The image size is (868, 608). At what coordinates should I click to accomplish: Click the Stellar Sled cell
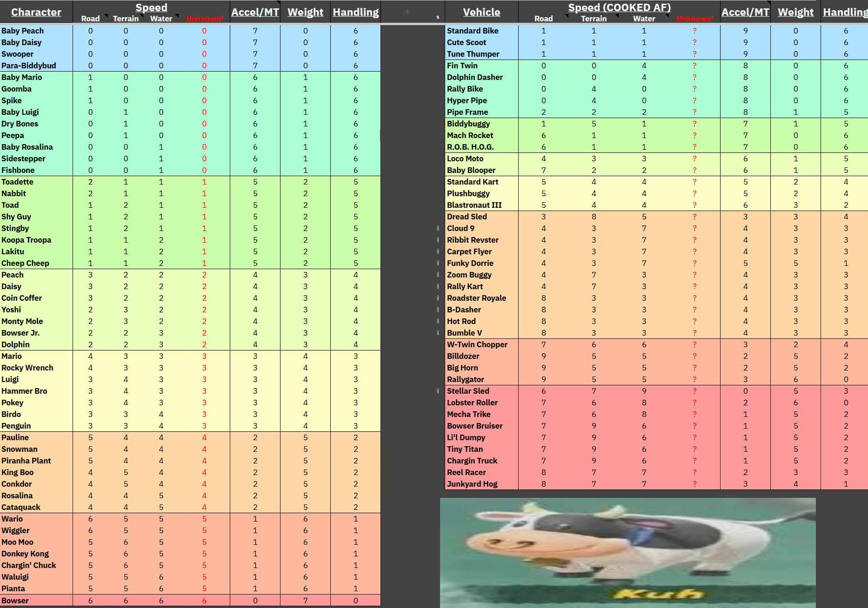coord(481,391)
